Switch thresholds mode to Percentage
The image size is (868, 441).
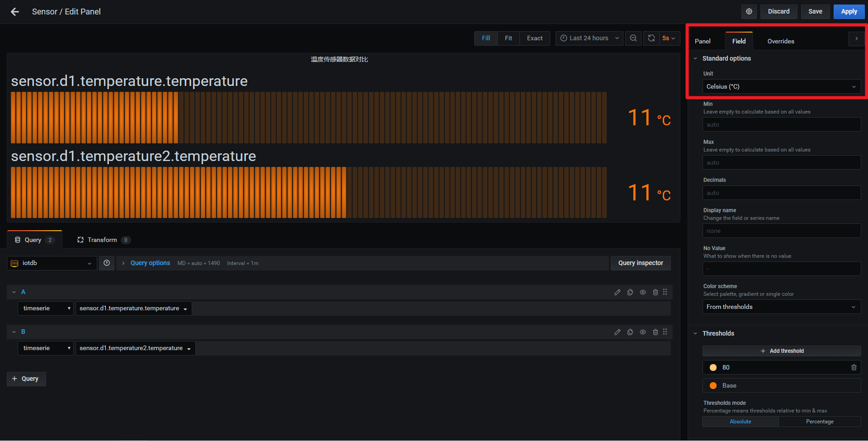(819, 421)
